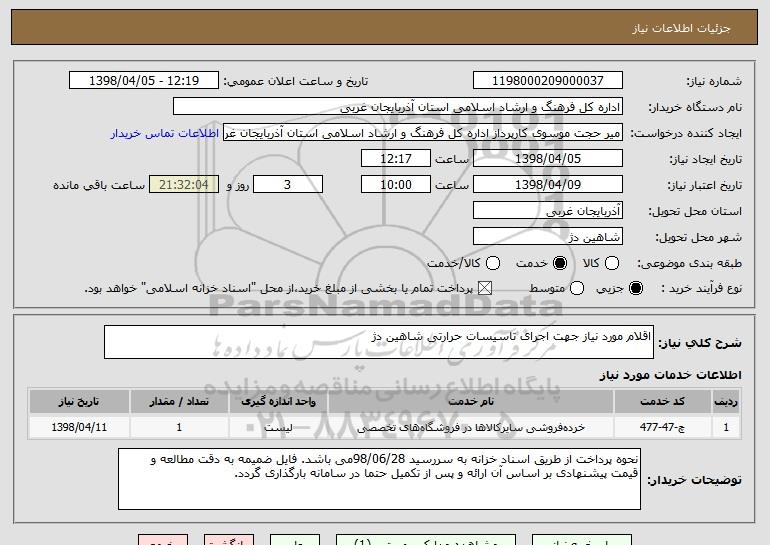Click the service name cell خرده‌فروشی سایرکالاها
Screen dimensions: 770x545
[x=470, y=427]
